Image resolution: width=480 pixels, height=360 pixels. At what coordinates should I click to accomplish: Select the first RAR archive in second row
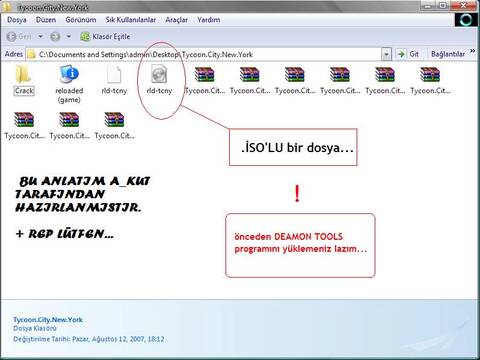[x=24, y=119]
